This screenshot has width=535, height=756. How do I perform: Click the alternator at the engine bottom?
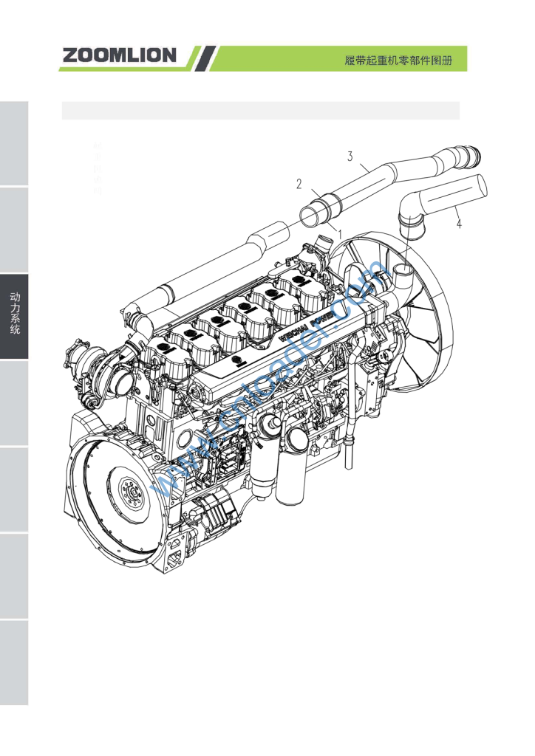point(211,517)
